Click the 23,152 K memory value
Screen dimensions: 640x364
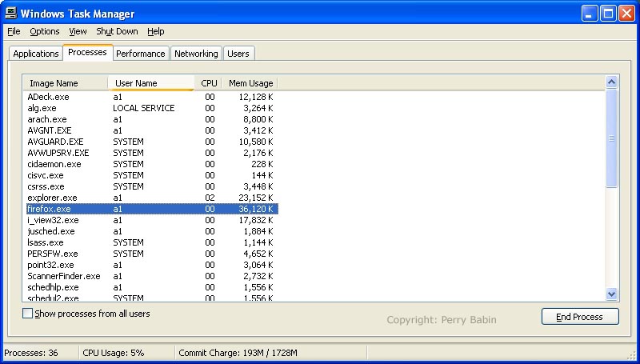pyautogui.click(x=256, y=198)
